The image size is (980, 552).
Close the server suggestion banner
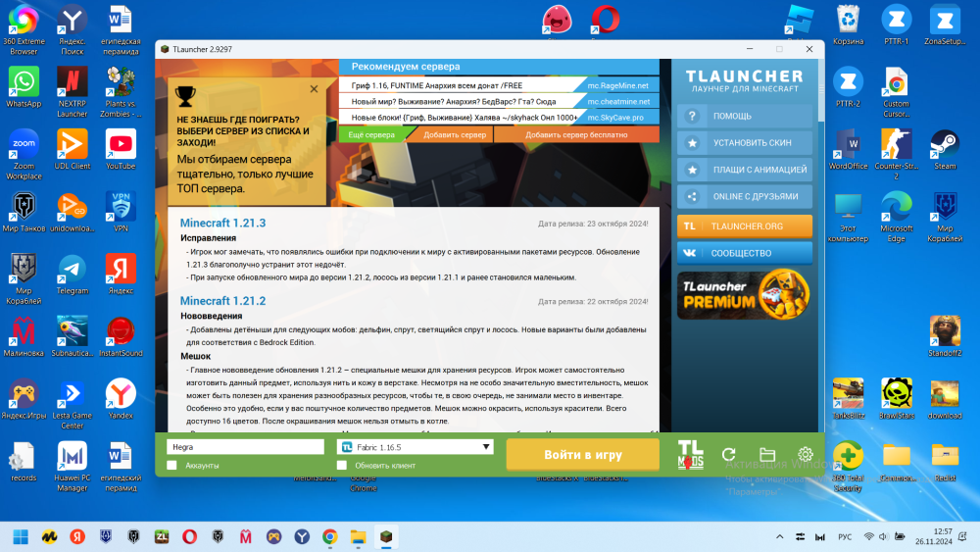tap(314, 89)
